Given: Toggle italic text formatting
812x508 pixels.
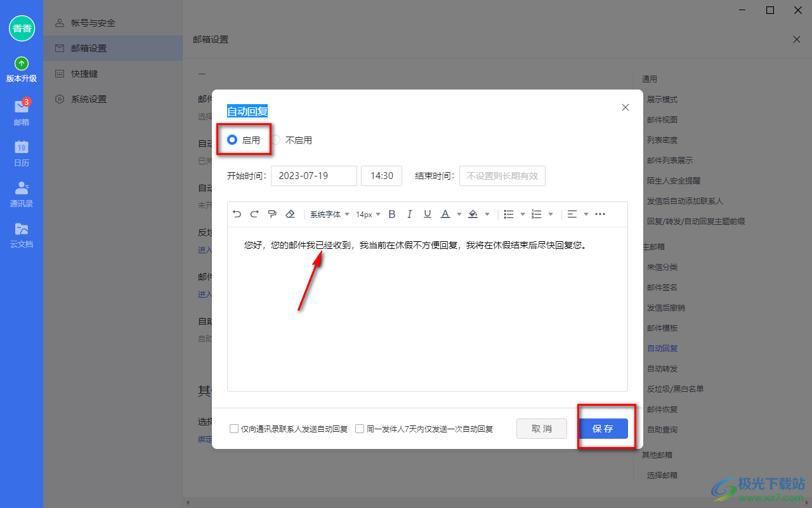Looking at the screenshot, I should [410, 214].
